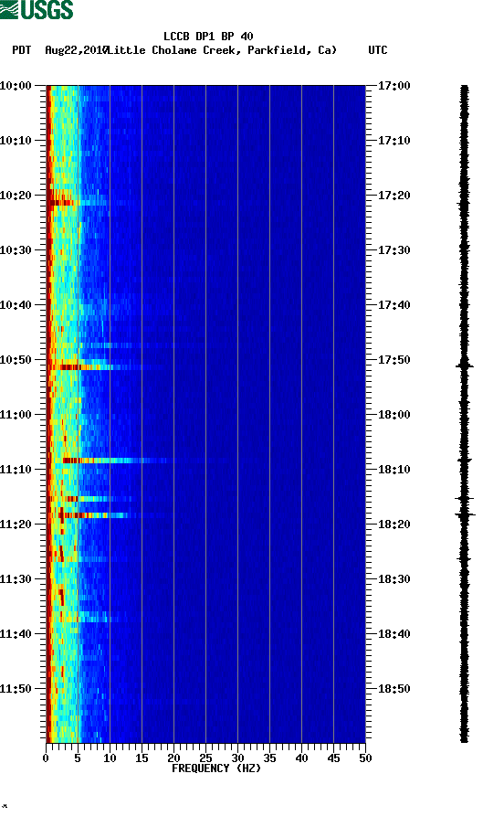Click the '11:50' PDT time label
The image size is (504, 816).
point(16,689)
